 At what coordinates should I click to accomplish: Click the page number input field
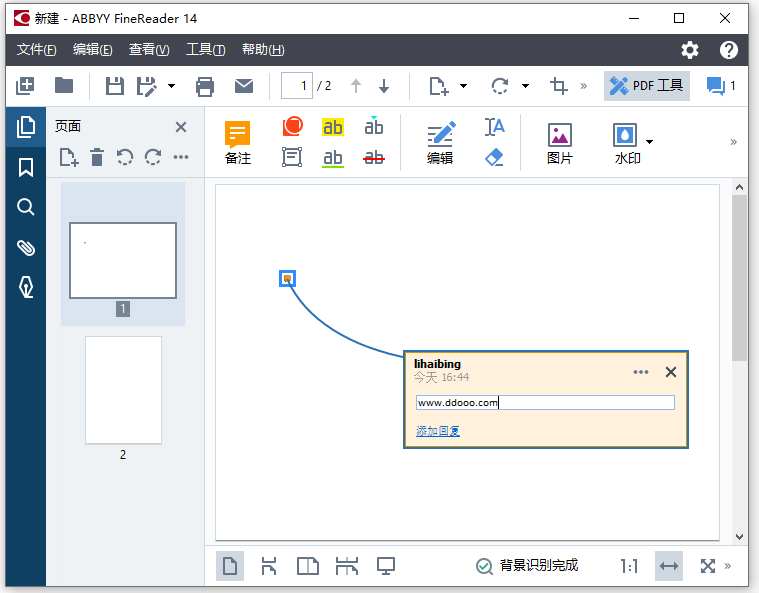296,86
